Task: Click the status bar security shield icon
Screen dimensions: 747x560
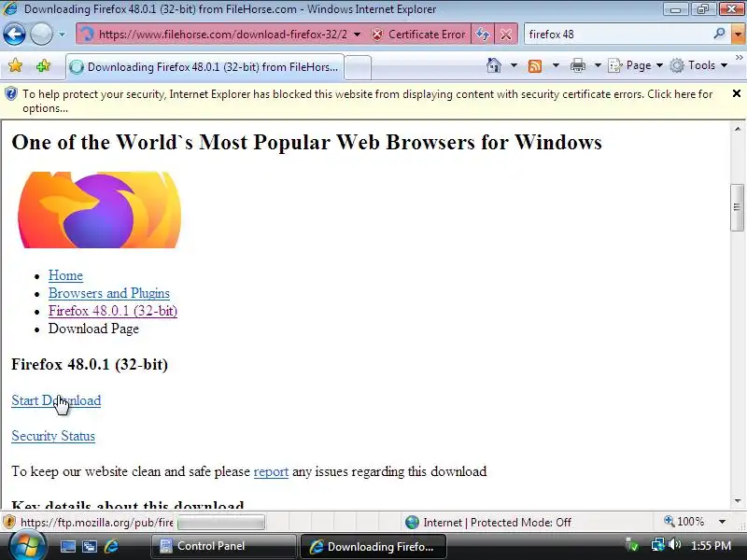Action: [x=9, y=523]
